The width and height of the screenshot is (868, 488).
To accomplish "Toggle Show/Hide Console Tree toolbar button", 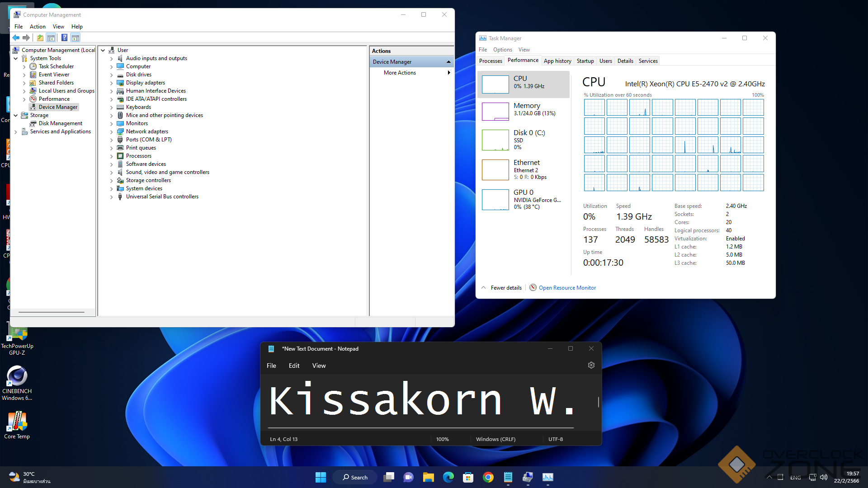I will click(51, 38).
